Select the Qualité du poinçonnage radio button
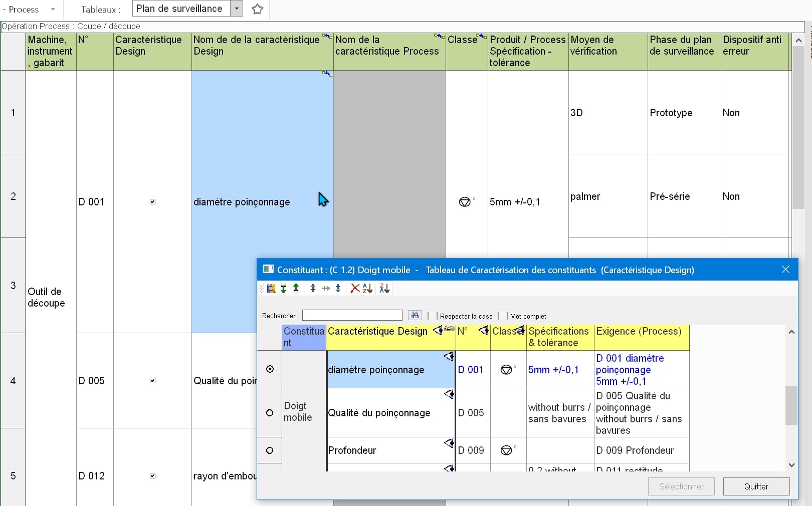812x506 pixels. pyautogui.click(x=270, y=413)
